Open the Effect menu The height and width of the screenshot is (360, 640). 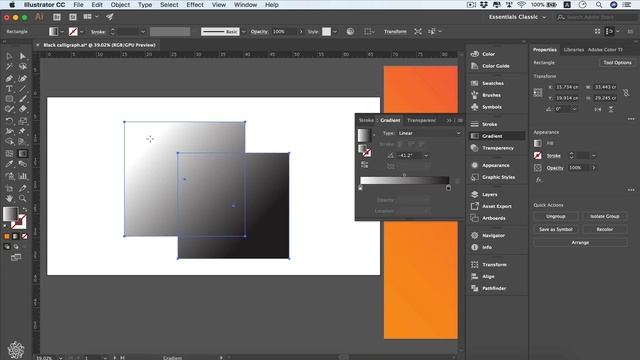coord(195,5)
